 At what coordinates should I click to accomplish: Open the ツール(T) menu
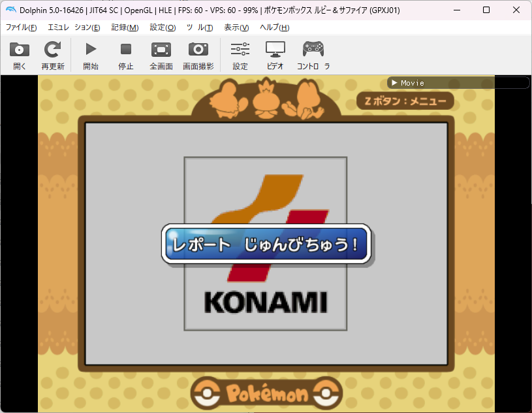[200, 27]
